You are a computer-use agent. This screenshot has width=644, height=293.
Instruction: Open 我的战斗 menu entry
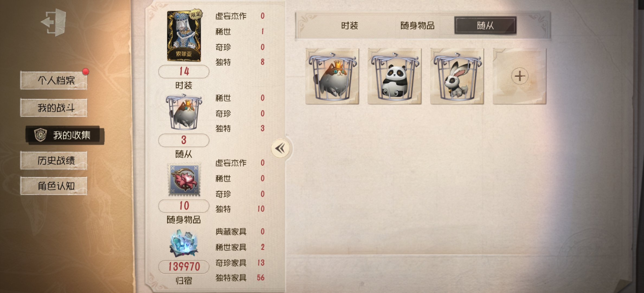point(54,108)
